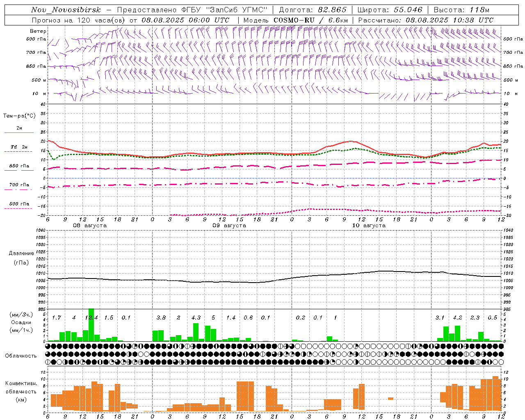Click the 0.6 precipitation total value

(248, 318)
